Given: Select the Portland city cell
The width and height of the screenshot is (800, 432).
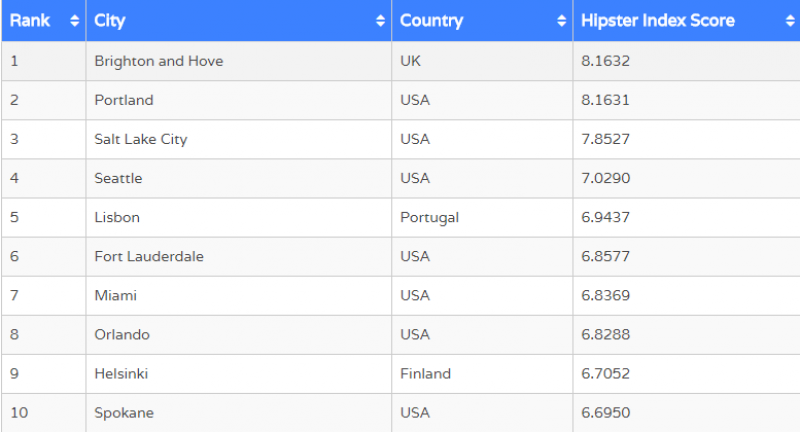Looking at the screenshot, I should pos(123,100).
